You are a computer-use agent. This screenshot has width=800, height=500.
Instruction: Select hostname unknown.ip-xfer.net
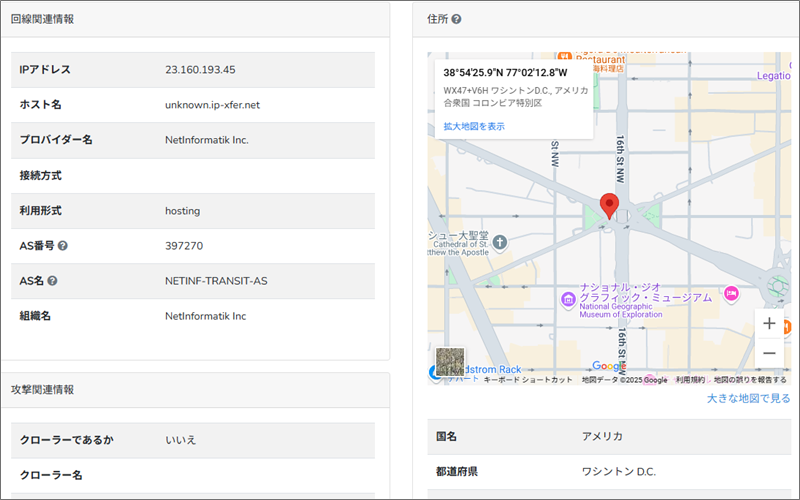point(212,105)
